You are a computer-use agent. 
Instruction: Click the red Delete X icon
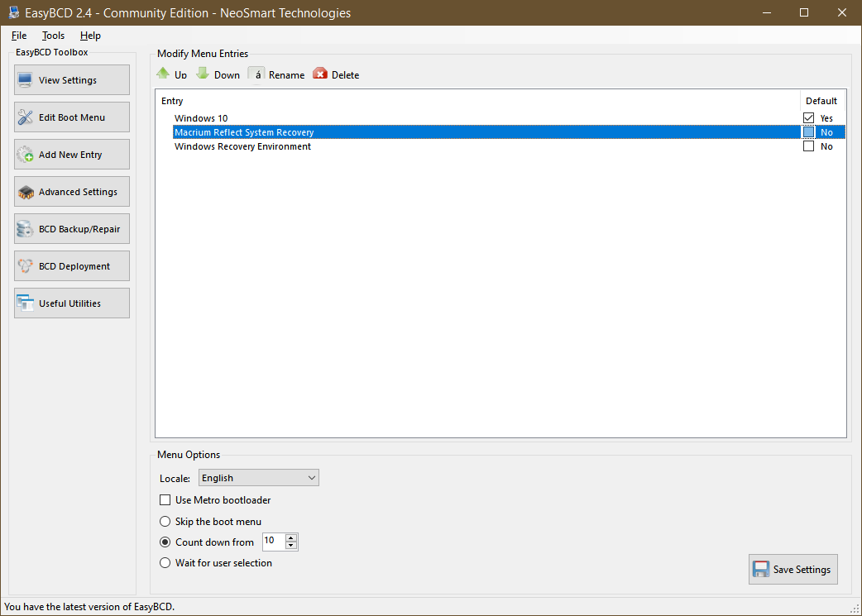[x=320, y=74]
